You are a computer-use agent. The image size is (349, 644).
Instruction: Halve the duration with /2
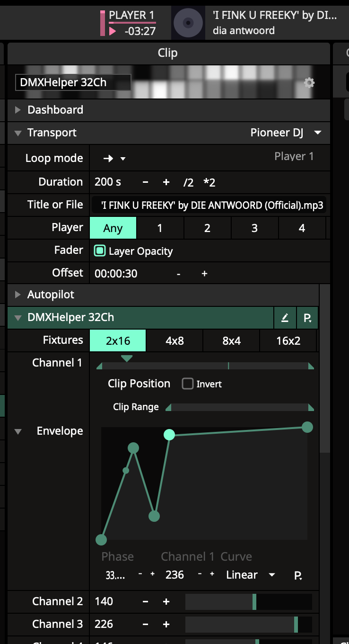[x=189, y=182]
